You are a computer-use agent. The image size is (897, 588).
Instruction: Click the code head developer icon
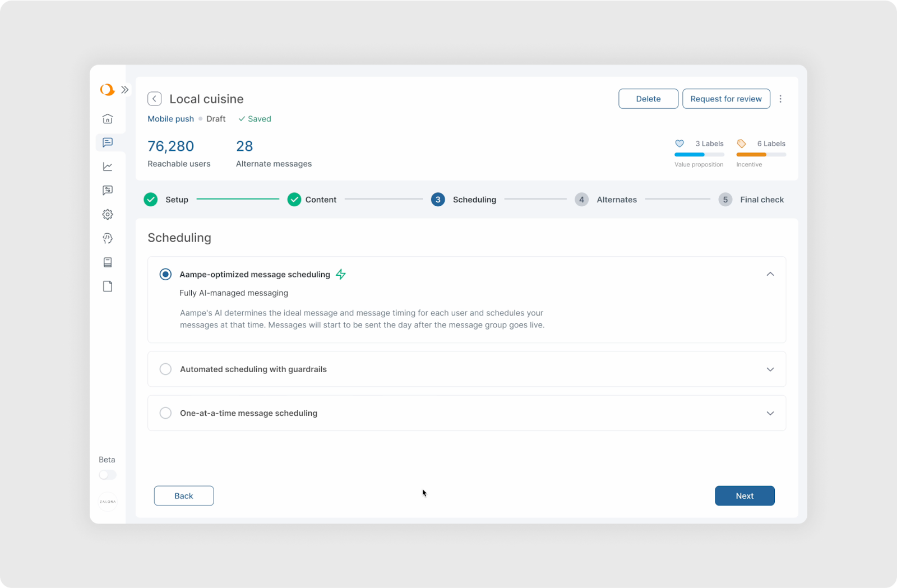point(108,239)
